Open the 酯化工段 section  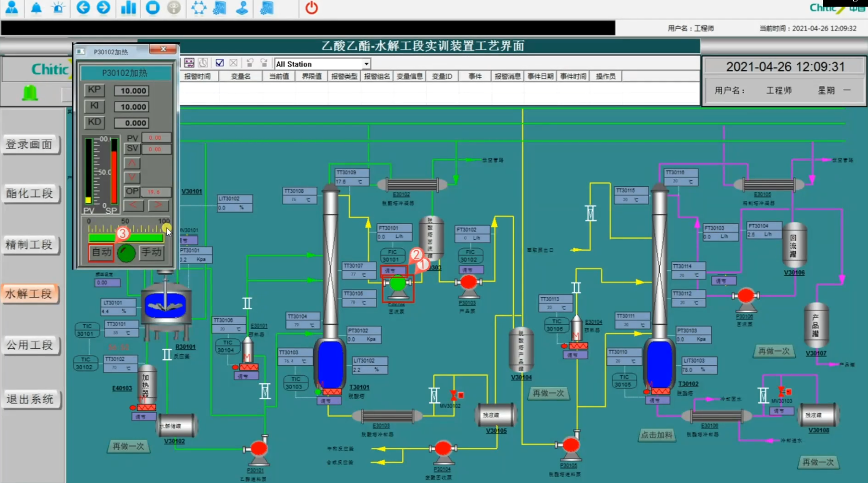click(30, 194)
